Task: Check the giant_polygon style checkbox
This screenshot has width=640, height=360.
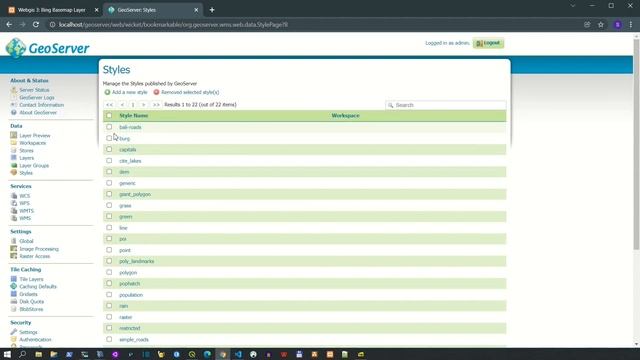Action: (109, 194)
